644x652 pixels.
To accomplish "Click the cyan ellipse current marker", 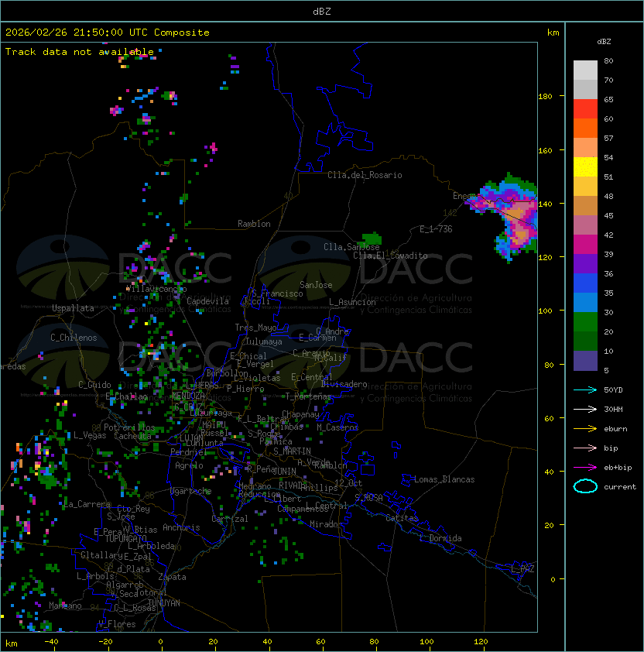I will 585,486.
